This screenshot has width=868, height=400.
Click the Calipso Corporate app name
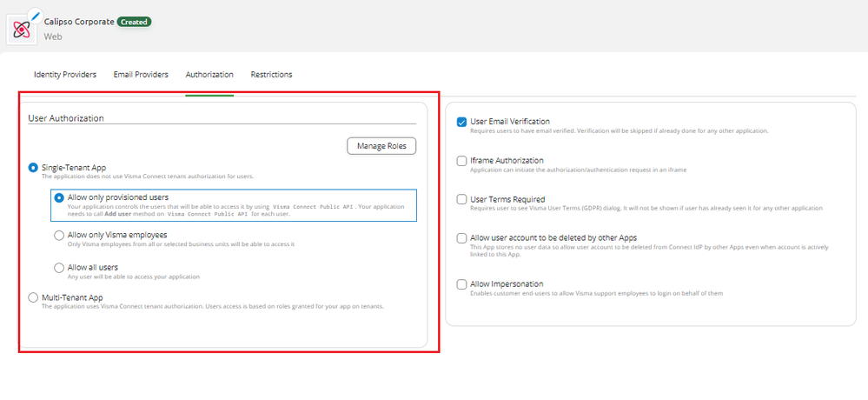click(x=79, y=22)
